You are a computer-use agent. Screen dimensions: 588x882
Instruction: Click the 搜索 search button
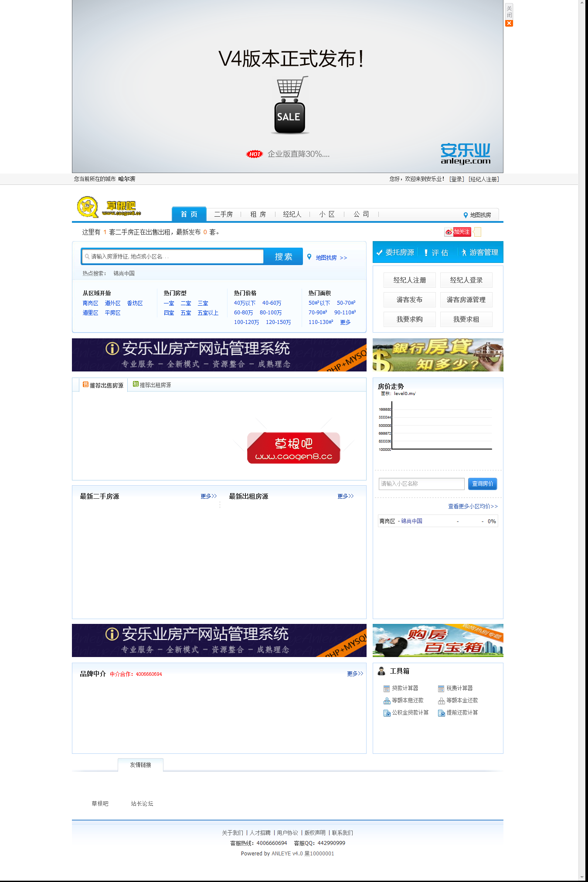point(283,257)
